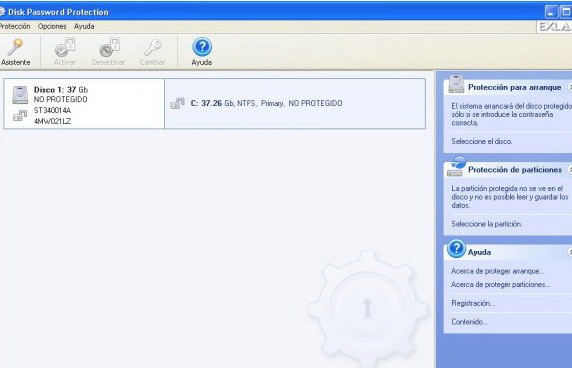572x368 pixels.
Task: Click the question mark icon in Ayuda panel
Action: click(x=456, y=249)
